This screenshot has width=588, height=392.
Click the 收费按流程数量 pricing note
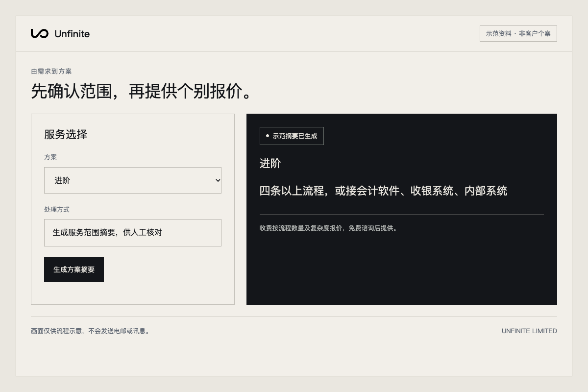pos(329,228)
